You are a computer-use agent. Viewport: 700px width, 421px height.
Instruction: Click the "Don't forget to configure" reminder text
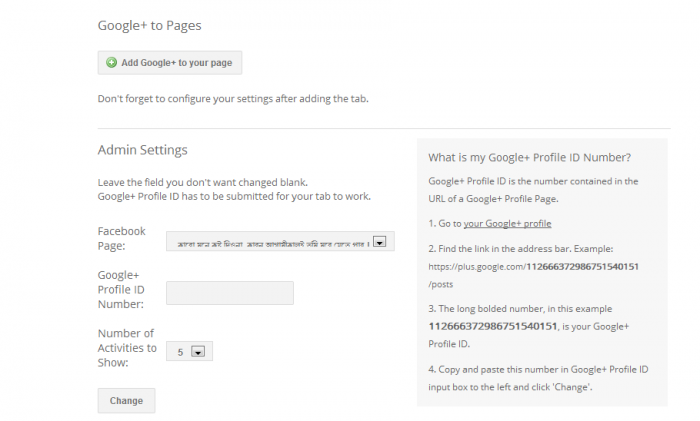[234, 99]
